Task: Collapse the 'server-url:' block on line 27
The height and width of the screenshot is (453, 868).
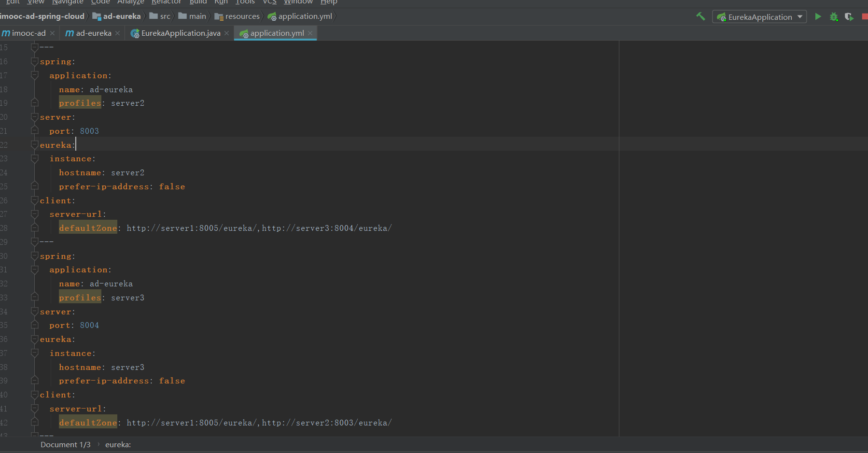Action: tap(35, 214)
